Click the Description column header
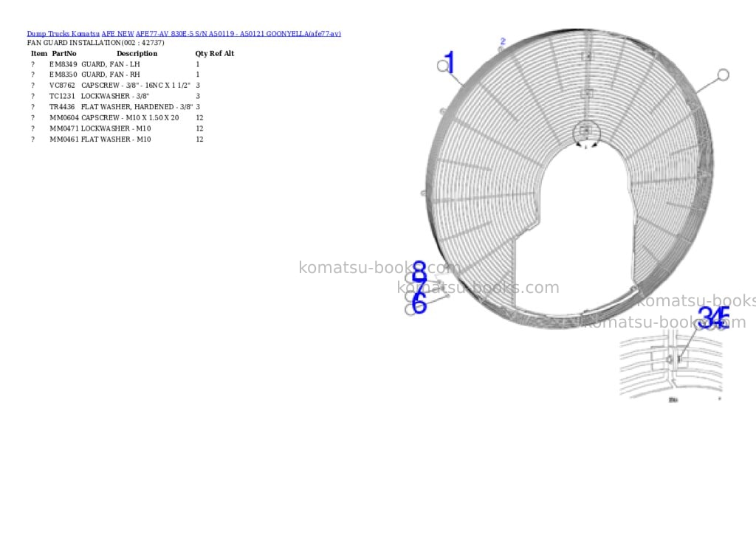756x535 pixels. click(137, 53)
